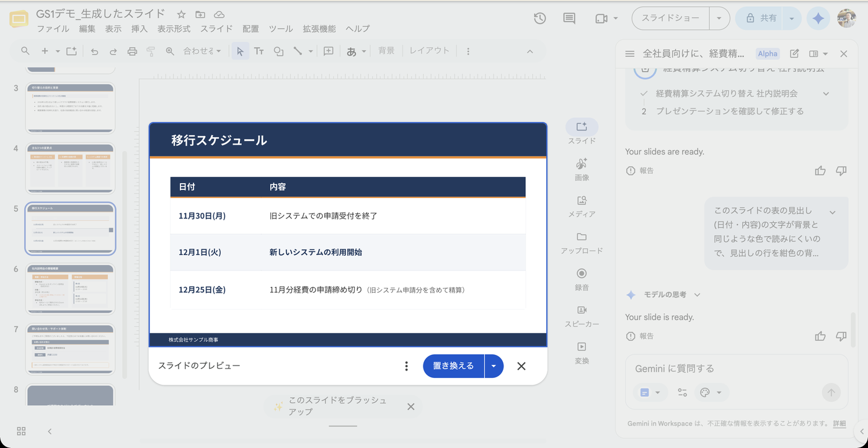Open the 表示形式 menu
The height and width of the screenshot is (448, 868).
pyautogui.click(x=174, y=29)
